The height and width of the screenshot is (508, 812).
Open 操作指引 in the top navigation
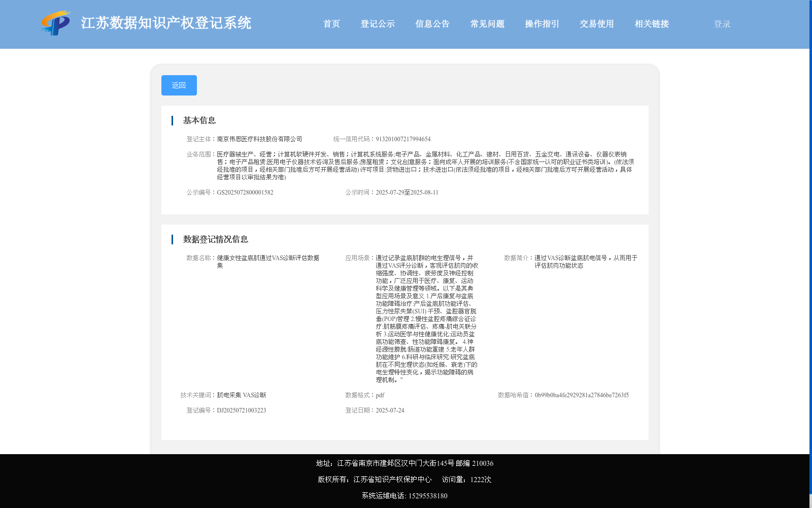542,24
